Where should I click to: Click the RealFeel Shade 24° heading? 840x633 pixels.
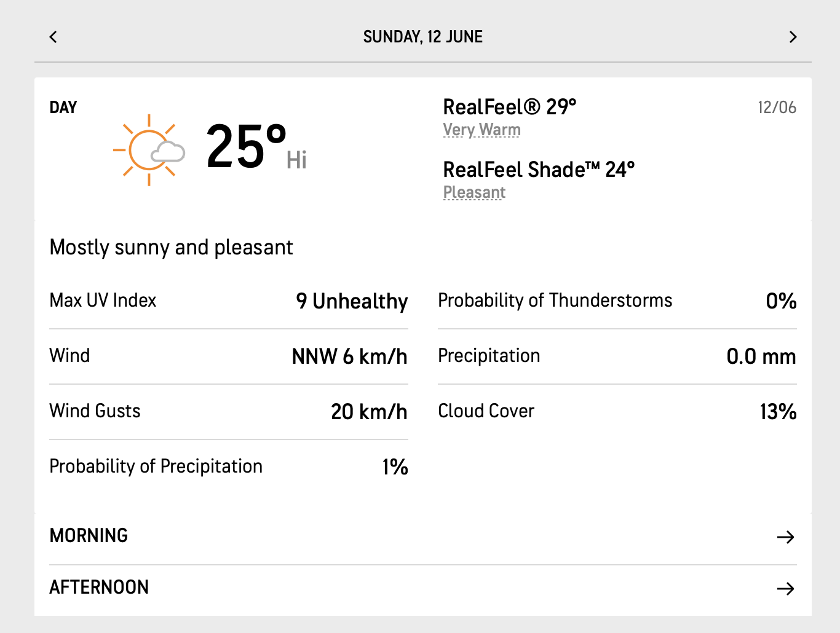click(538, 169)
